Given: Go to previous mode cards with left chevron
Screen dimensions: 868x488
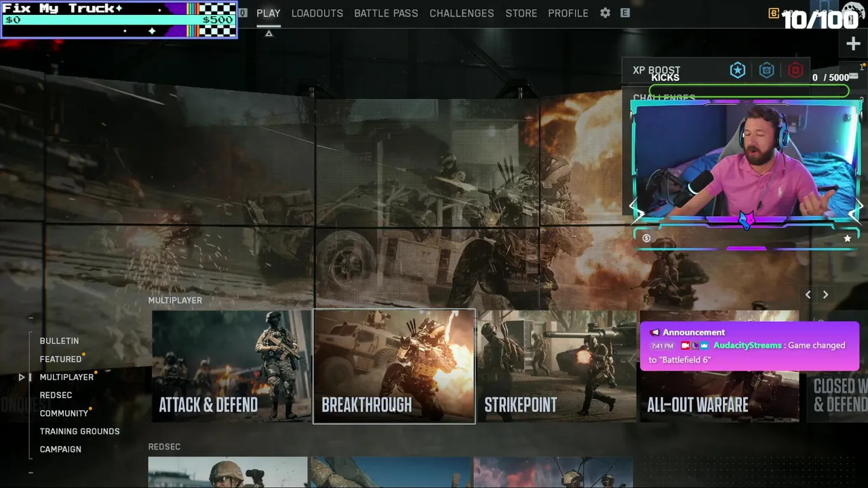Looking at the screenshot, I should (x=808, y=294).
